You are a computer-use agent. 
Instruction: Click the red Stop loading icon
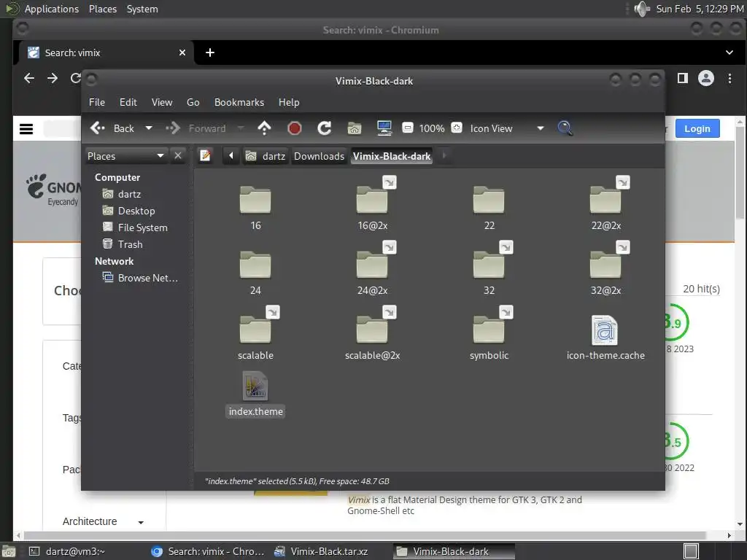pyautogui.click(x=295, y=128)
